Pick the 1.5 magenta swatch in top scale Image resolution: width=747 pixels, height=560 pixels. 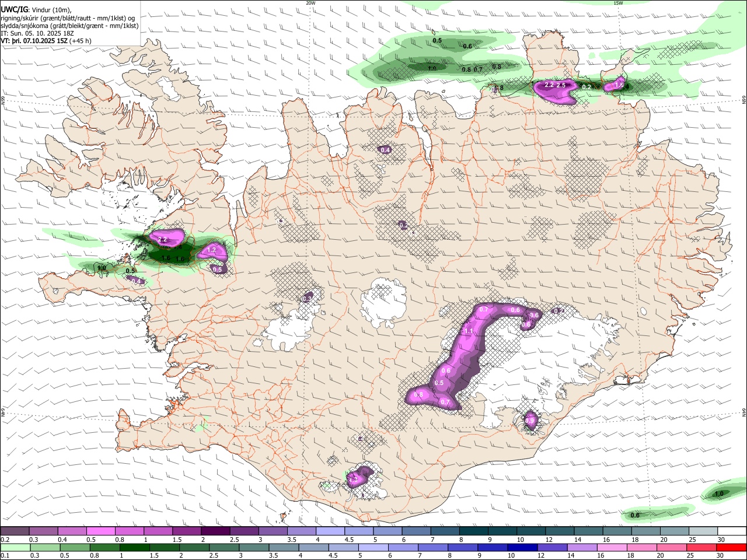[187, 531]
